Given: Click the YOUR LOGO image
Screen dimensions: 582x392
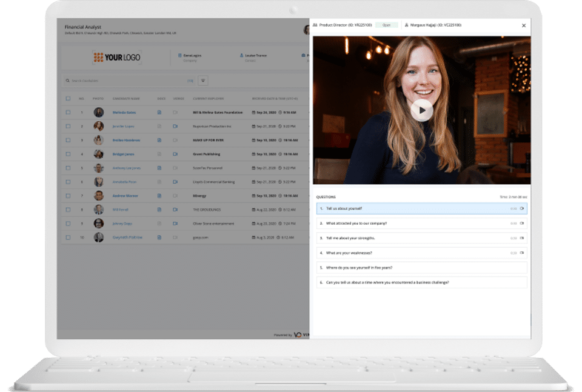Looking at the screenshot, I should tap(117, 58).
